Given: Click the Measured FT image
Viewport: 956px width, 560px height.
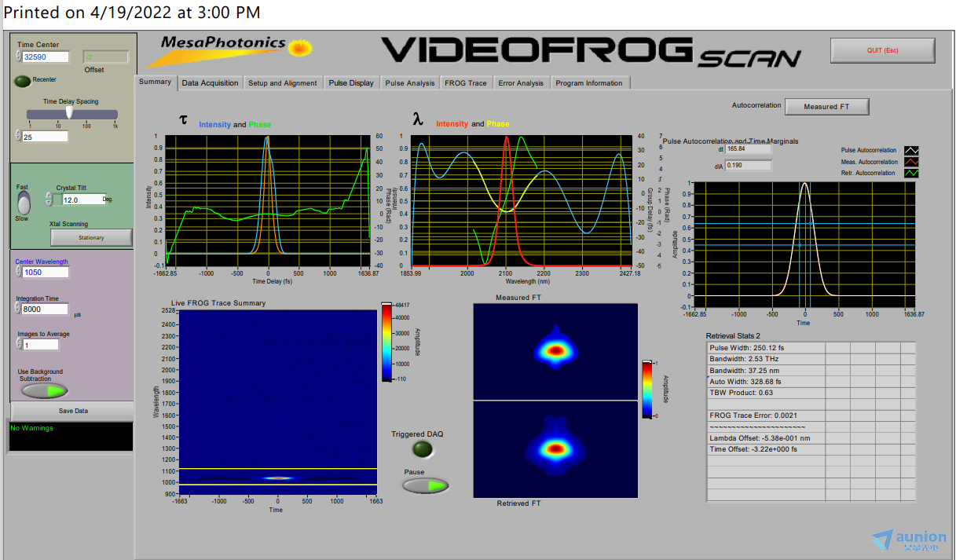Looking at the screenshot, I should pos(555,351).
